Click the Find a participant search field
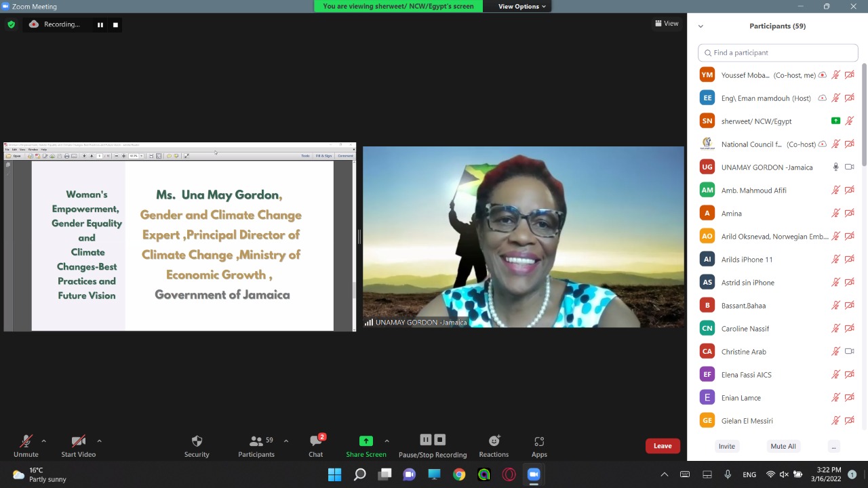 pos(778,53)
